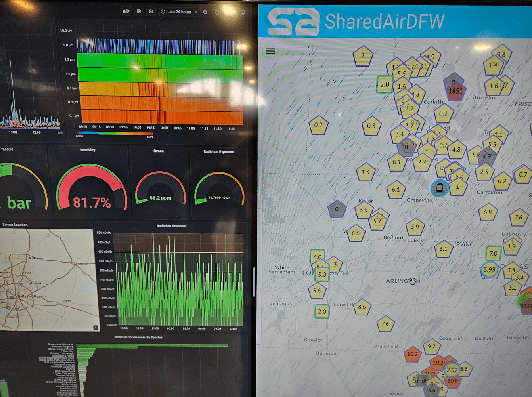Click the 7.0 green square marker
The image size is (532, 397).
[493, 253]
